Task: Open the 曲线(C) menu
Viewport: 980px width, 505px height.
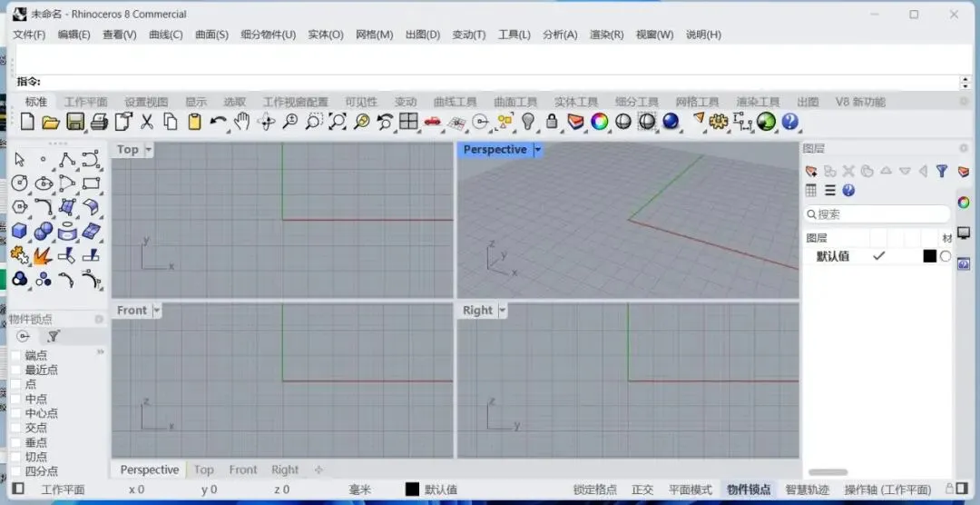Action: (x=166, y=35)
